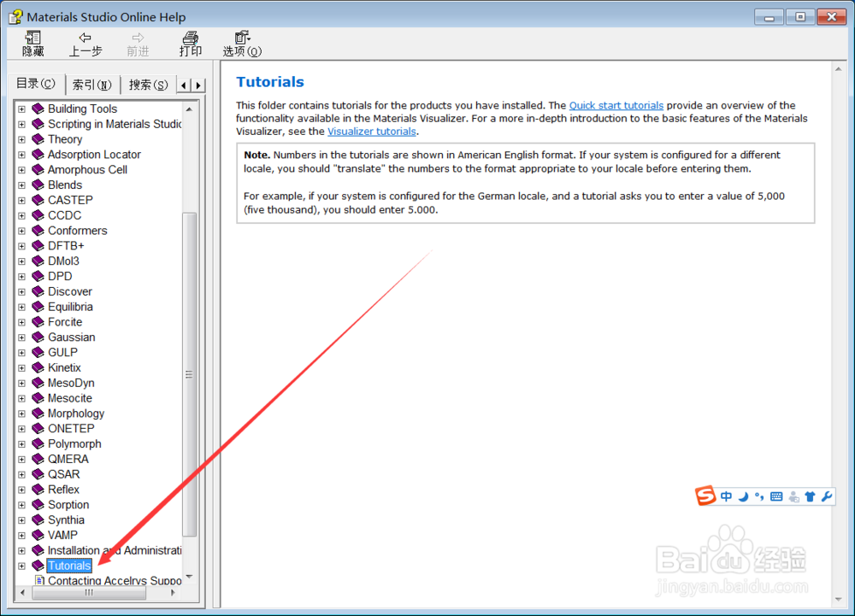Click the CASTEP book icon

[x=38, y=200]
